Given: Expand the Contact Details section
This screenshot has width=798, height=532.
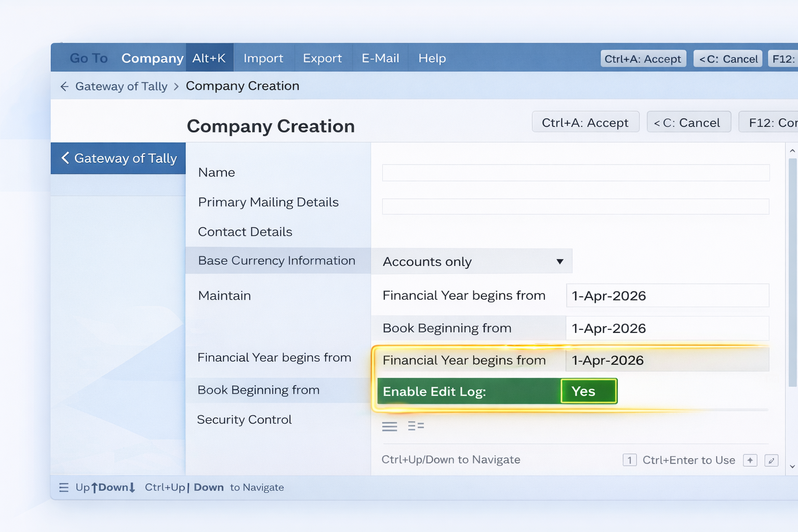Looking at the screenshot, I should 245,232.
